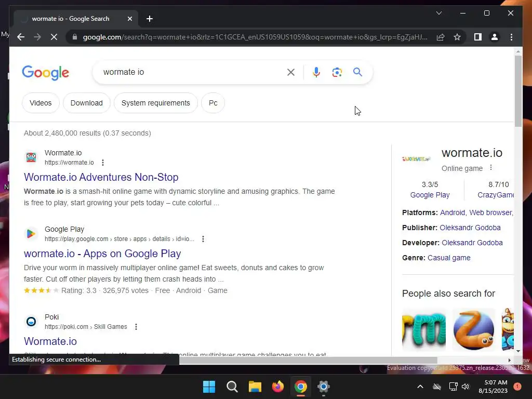Share this page using the share icon
This screenshot has width=532, height=399.
pyautogui.click(x=441, y=37)
